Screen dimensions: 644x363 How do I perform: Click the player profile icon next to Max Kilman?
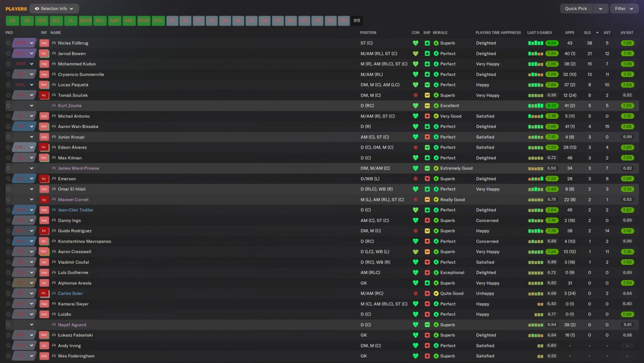click(54, 158)
